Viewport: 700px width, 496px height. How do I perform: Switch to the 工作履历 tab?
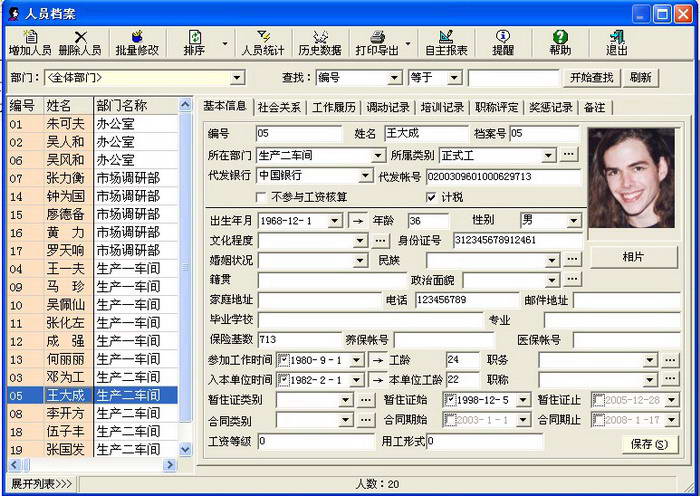tap(333, 107)
